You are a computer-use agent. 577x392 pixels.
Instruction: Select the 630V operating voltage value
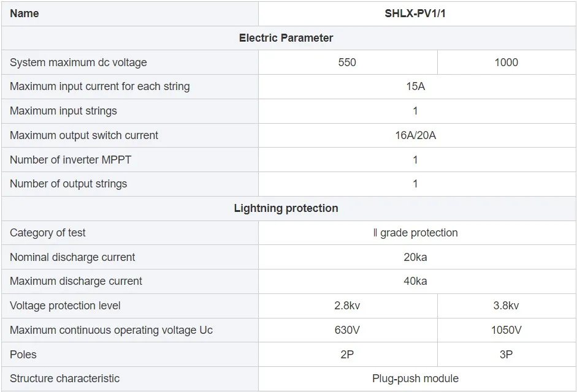[x=347, y=330]
